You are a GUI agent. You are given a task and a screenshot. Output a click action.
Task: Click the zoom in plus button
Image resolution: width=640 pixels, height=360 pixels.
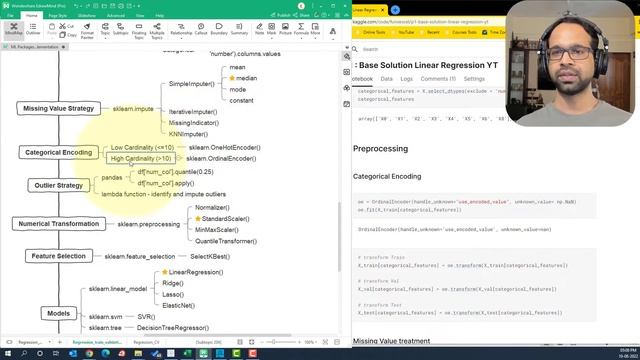(299, 342)
